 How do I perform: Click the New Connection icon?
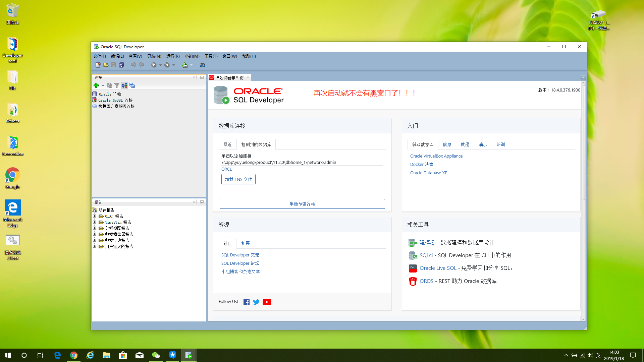(96, 85)
